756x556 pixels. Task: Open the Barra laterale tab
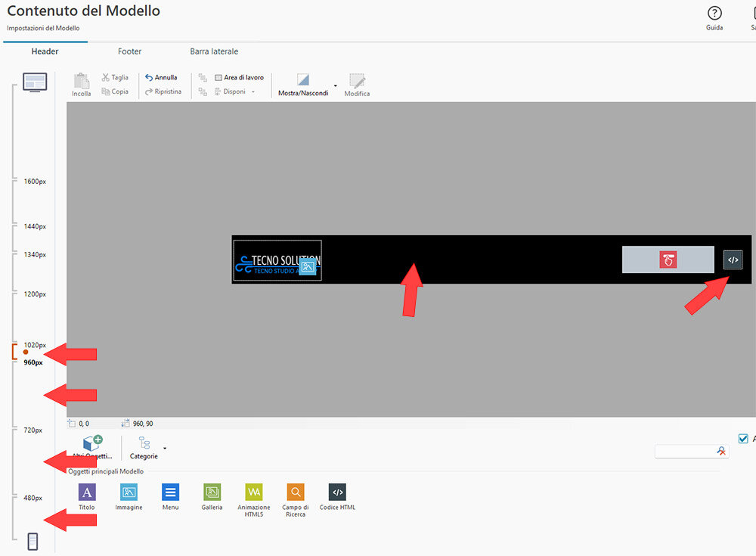point(214,51)
